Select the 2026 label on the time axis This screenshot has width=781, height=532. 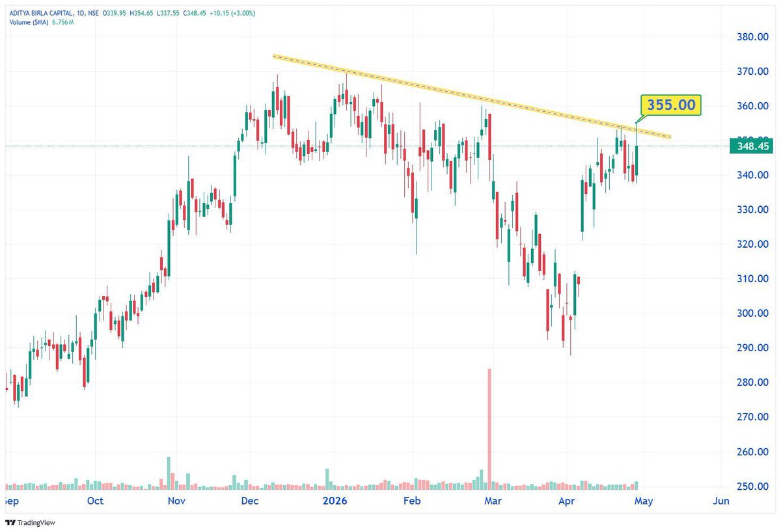point(336,501)
